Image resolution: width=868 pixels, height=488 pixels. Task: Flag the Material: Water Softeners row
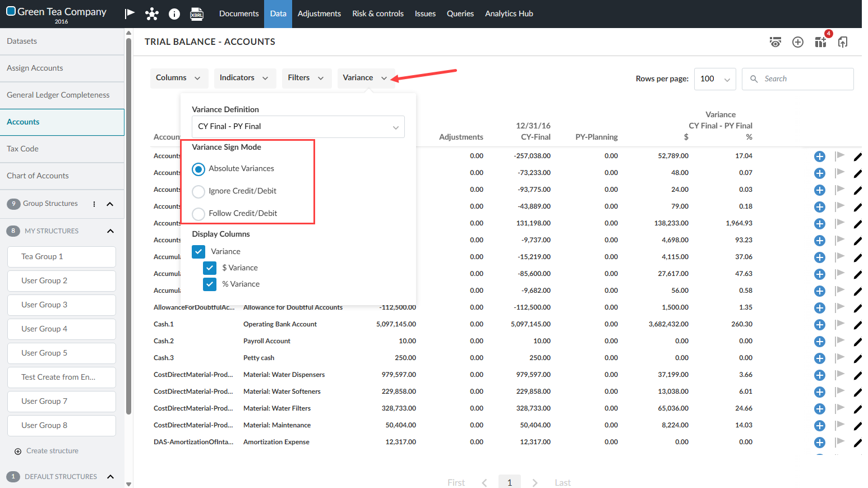pos(839,392)
